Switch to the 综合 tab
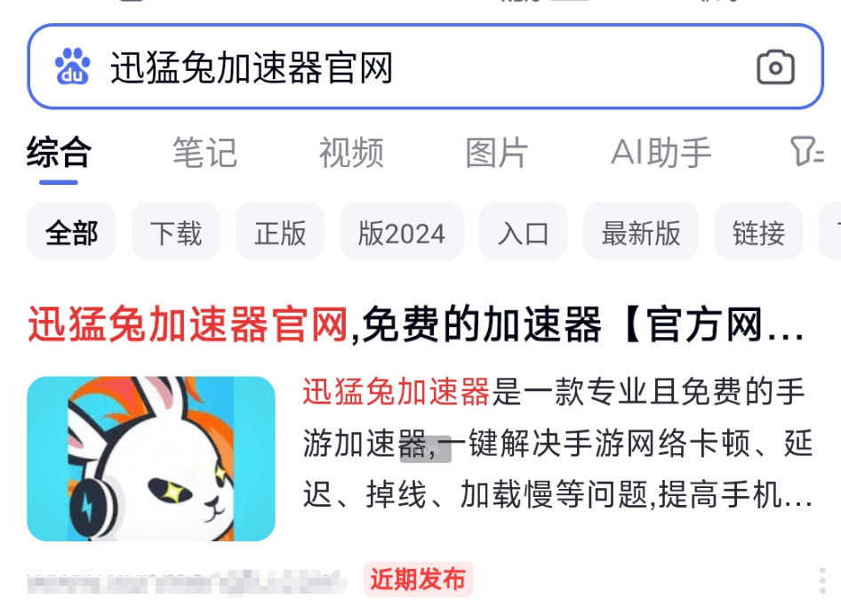The image size is (841, 616). pos(59,152)
